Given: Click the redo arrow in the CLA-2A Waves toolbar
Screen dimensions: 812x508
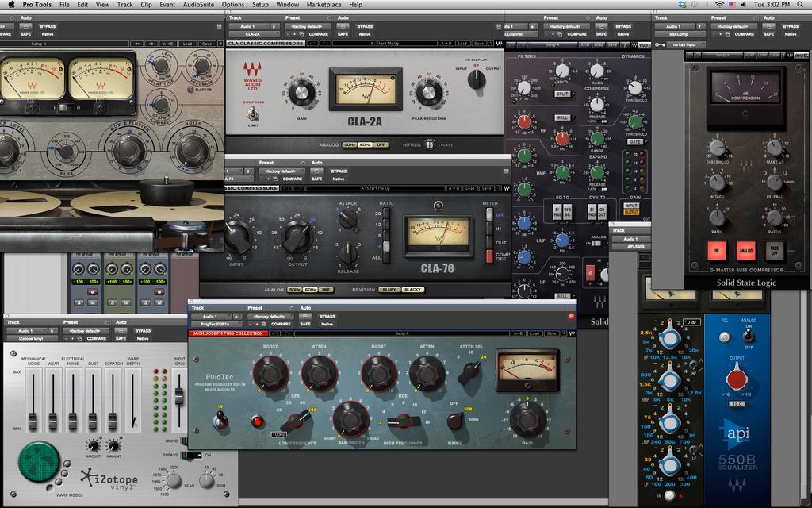Looking at the screenshot, I should [x=324, y=44].
